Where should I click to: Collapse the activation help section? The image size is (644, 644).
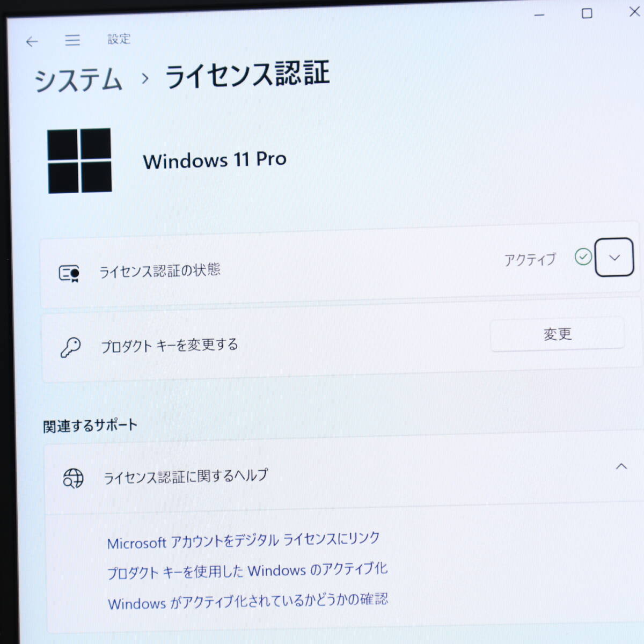pyautogui.click(x=621, y=466)
